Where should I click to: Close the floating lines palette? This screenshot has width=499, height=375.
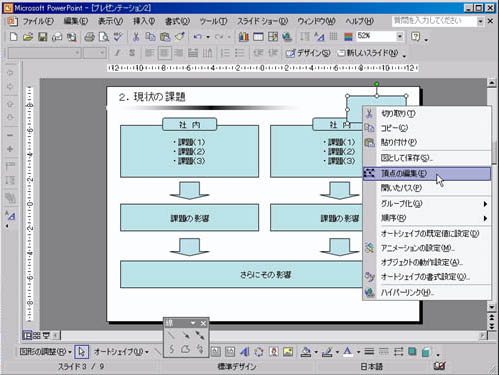click(203, 323)
